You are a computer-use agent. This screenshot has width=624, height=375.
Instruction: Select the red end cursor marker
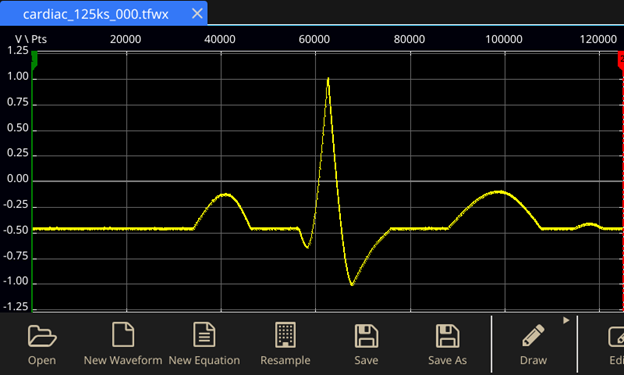621,60
